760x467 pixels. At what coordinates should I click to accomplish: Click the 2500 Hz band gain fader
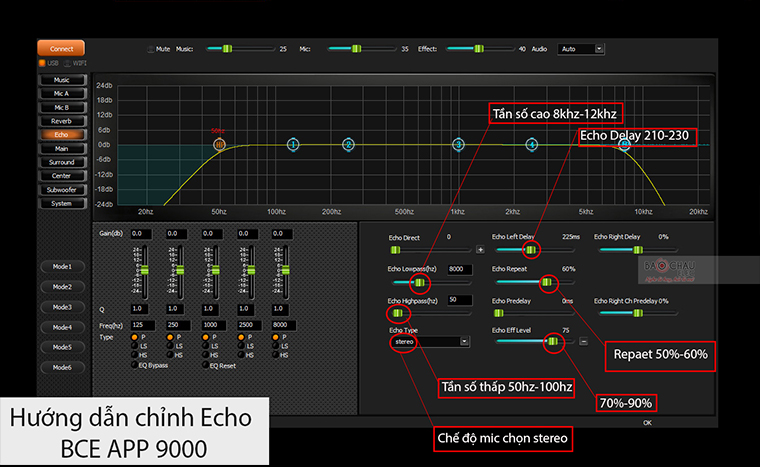(251, 270)
